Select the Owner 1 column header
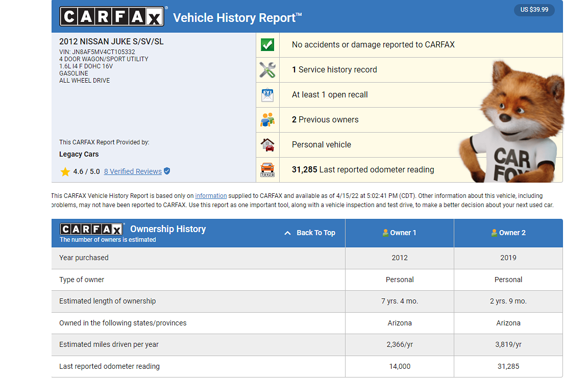 click(400, 233)
